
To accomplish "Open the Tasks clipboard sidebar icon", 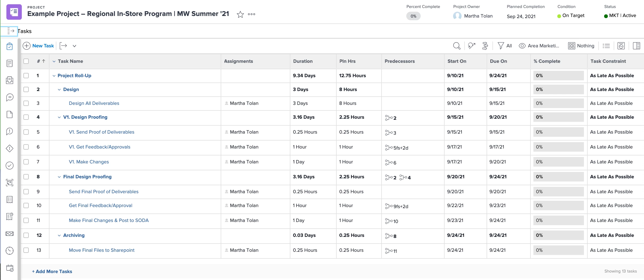I will point(10,46).
